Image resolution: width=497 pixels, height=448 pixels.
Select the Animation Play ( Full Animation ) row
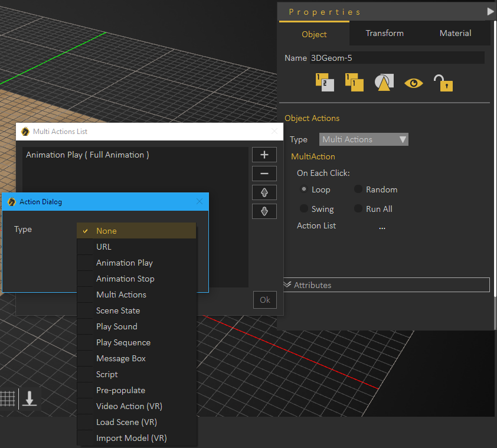tap(135, 155)
